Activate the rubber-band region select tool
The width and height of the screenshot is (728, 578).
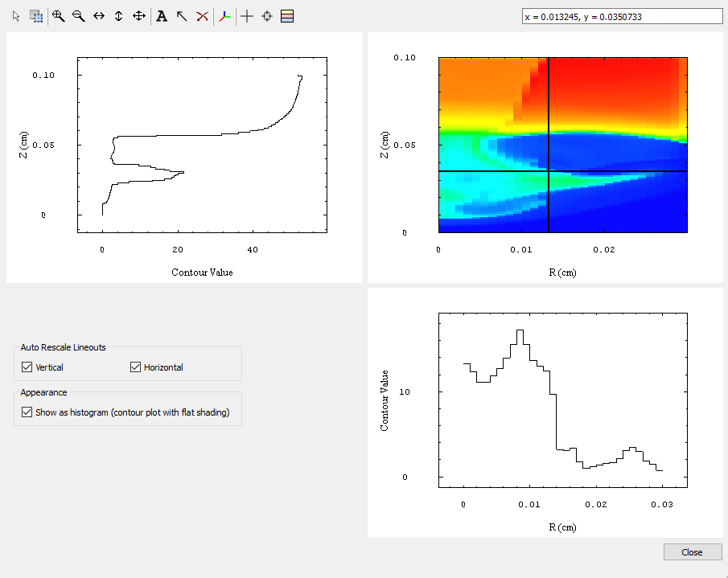coord(36,16)
